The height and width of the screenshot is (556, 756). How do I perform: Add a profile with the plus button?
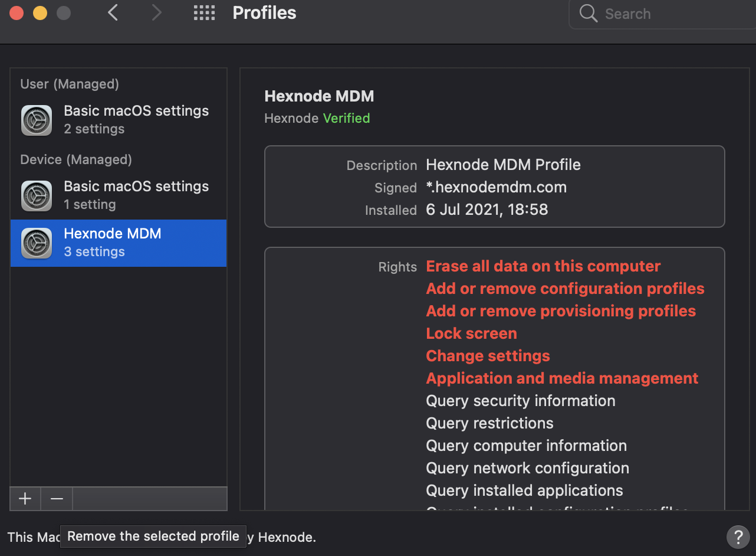tap(25, 499)
